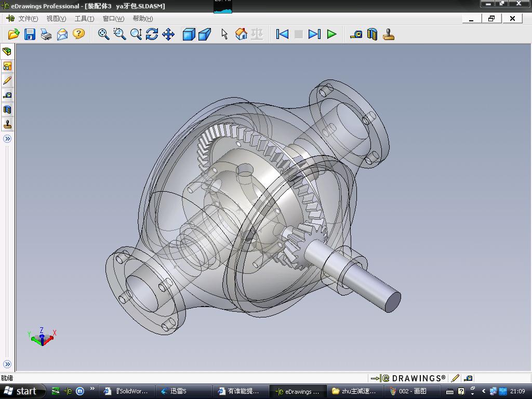This screenshot has width=532, height=399.
Task: Switch to zhu主减速... folder taskbar window
Action: 355,391
